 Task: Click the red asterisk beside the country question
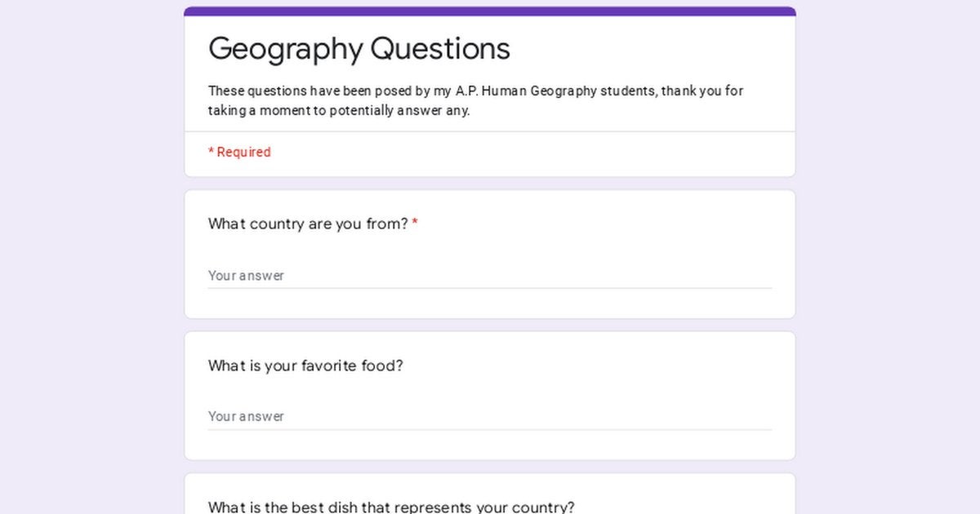tap(415, 224)
